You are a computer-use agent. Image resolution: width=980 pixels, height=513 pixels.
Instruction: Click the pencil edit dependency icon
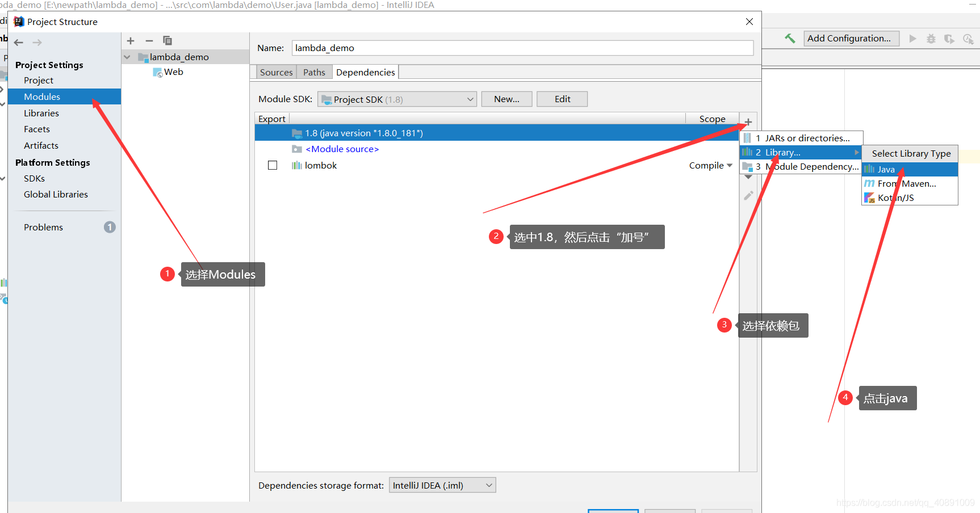[748, 196]
